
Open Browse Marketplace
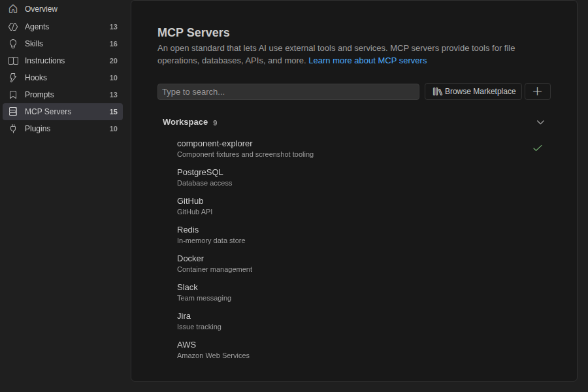pyautogui.click(x=473, y=91)
